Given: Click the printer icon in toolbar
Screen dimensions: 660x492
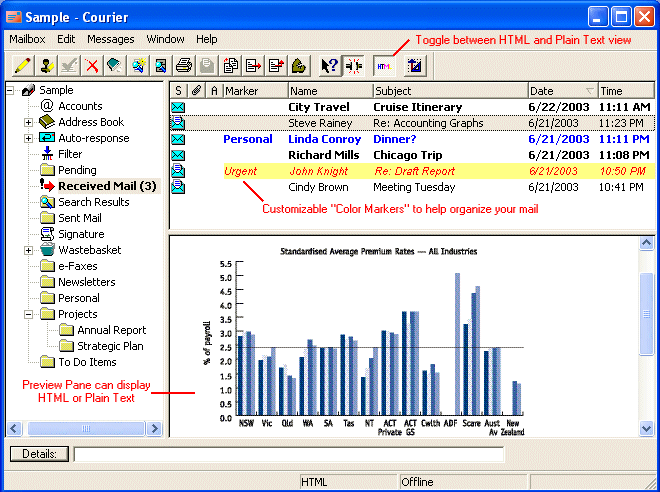Looking at the screenshot, I should click(184, 65).
